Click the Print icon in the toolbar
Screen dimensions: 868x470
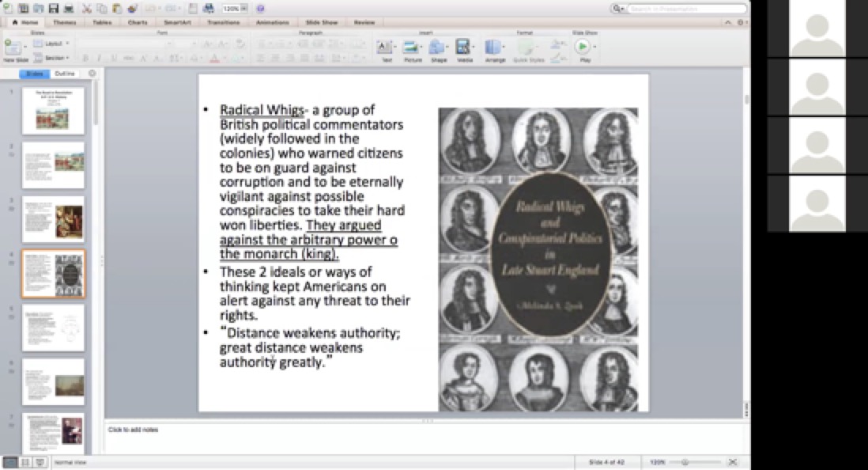pos(70,9)
